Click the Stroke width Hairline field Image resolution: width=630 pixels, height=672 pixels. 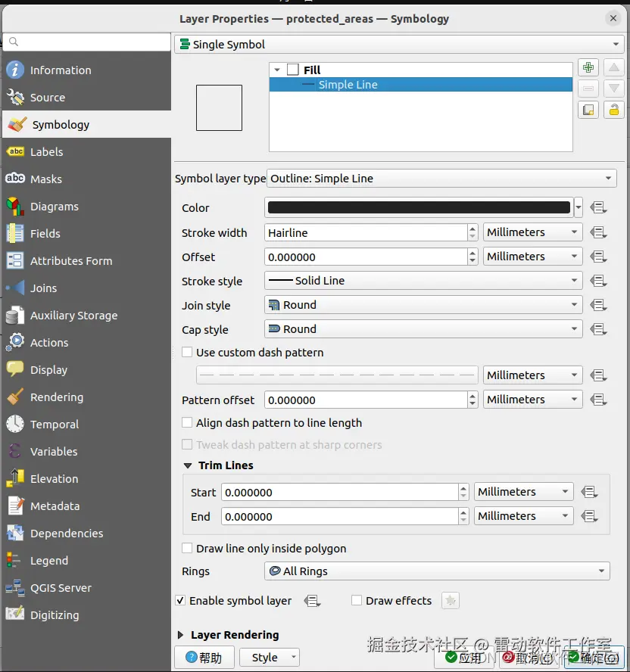366,233
